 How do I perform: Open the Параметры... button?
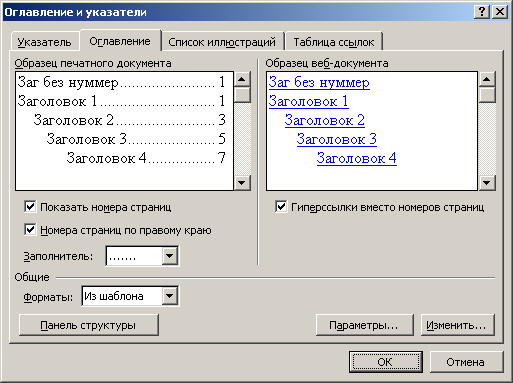click(365, 325)
